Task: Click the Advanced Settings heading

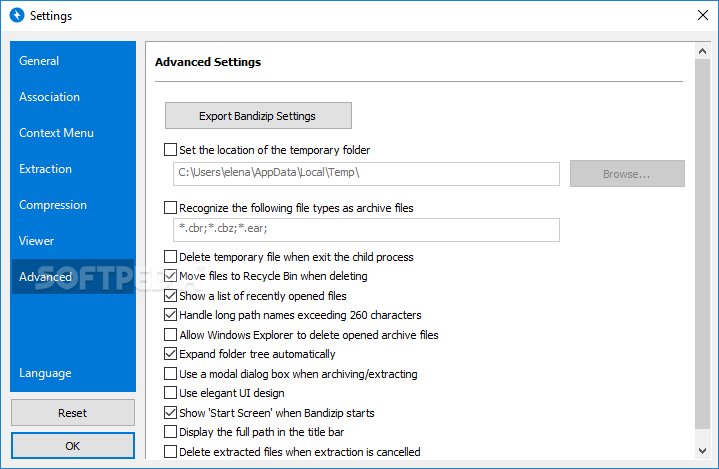Action: click(x=208, y=62)
